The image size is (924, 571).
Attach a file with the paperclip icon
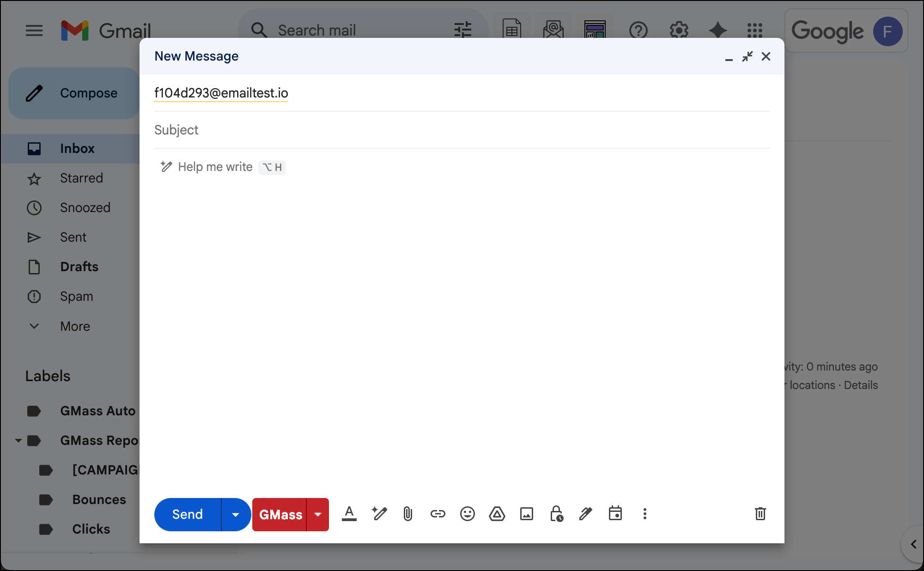(407, 514)
